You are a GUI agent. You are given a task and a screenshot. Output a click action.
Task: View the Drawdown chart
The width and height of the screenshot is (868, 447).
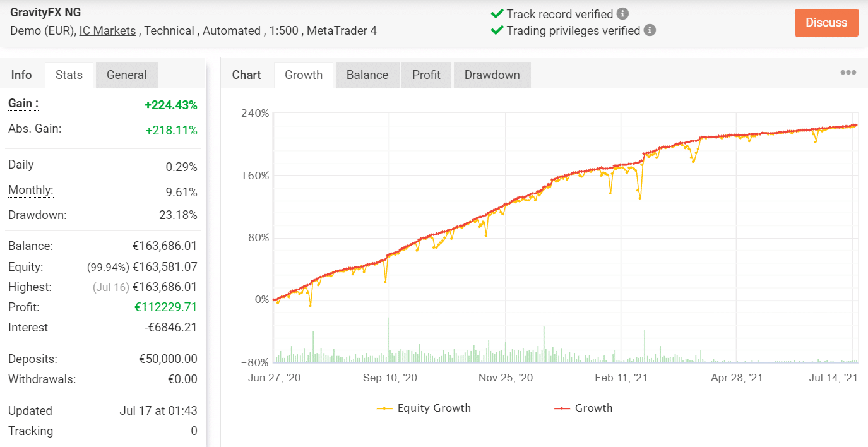pos(492,74)
